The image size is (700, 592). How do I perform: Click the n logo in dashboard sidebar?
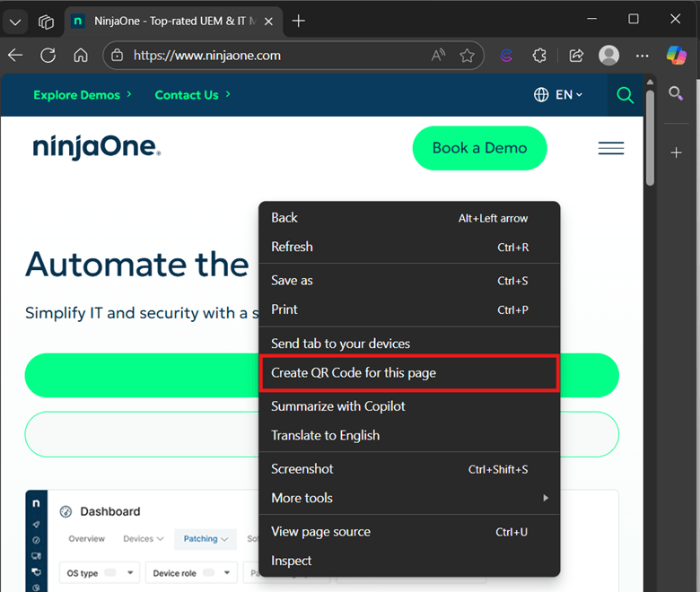(x=36, y=503)
